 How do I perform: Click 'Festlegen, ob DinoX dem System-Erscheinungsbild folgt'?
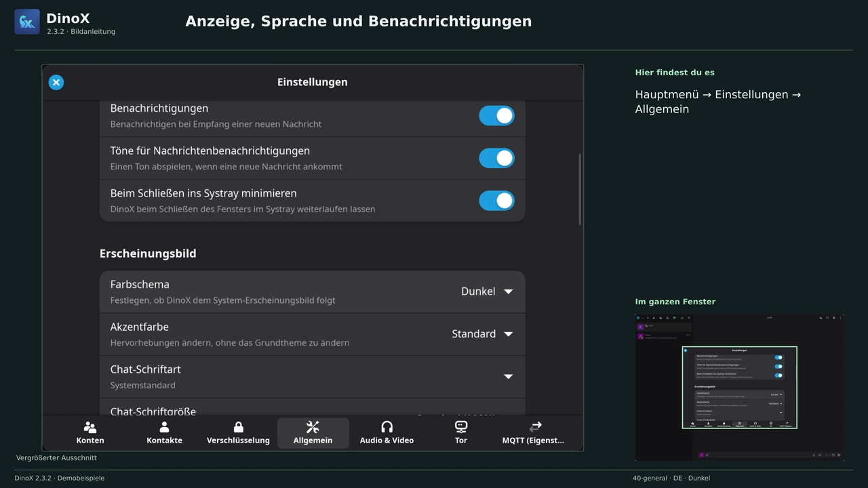pyautogui.click(x=222, y=300)
